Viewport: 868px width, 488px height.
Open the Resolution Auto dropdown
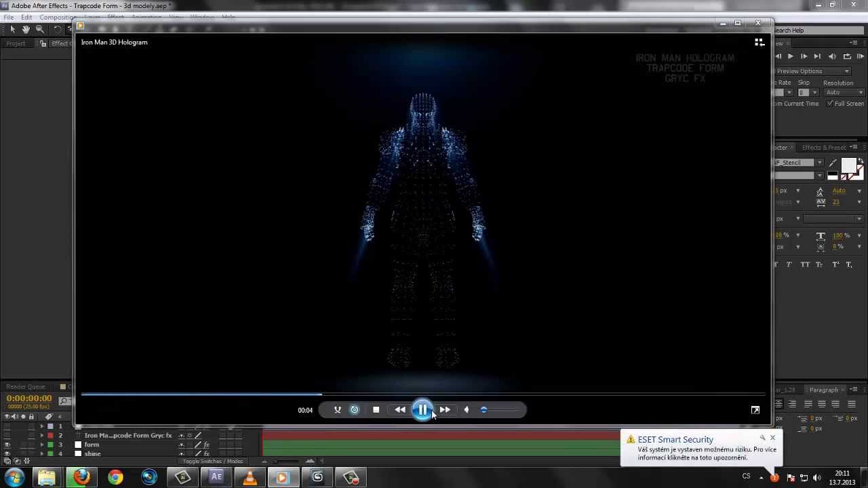coord(844,92)
